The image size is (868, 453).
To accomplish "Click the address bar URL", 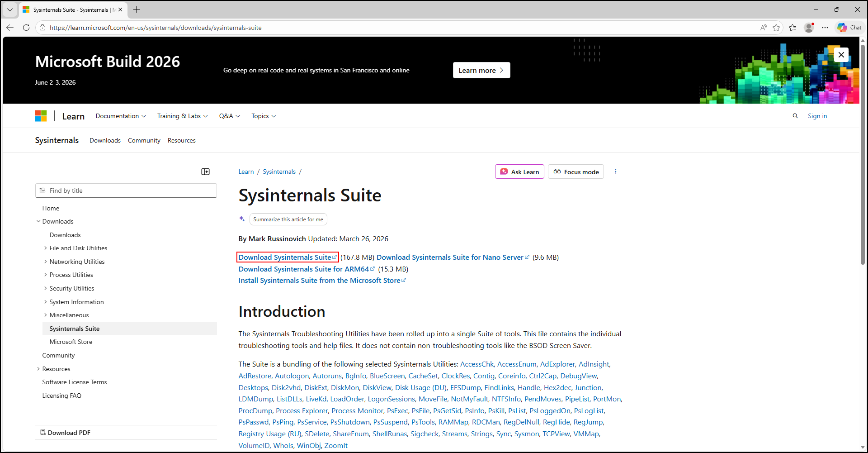I will pyautogui.click(x=156, y=28).
